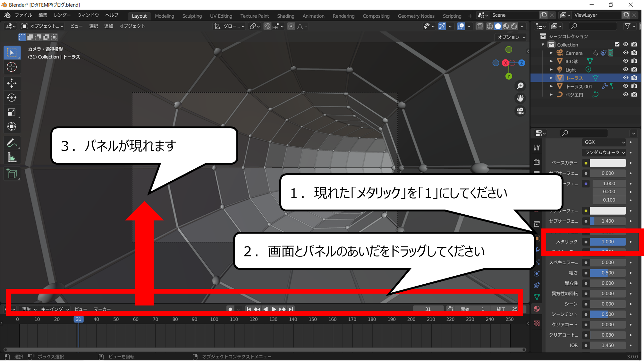Click the ベースカラー color swatch
This screenshot has width=644, height=361.
click(x=608, y=163)
